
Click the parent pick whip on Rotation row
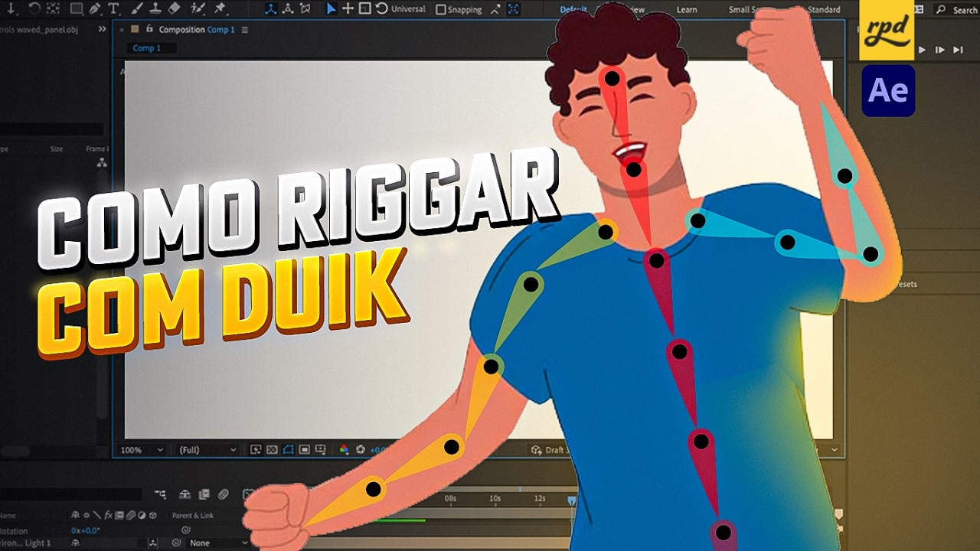[186, 530]
